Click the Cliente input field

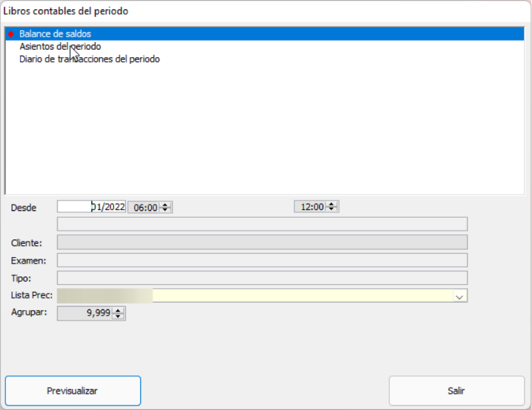pos(262,242)
